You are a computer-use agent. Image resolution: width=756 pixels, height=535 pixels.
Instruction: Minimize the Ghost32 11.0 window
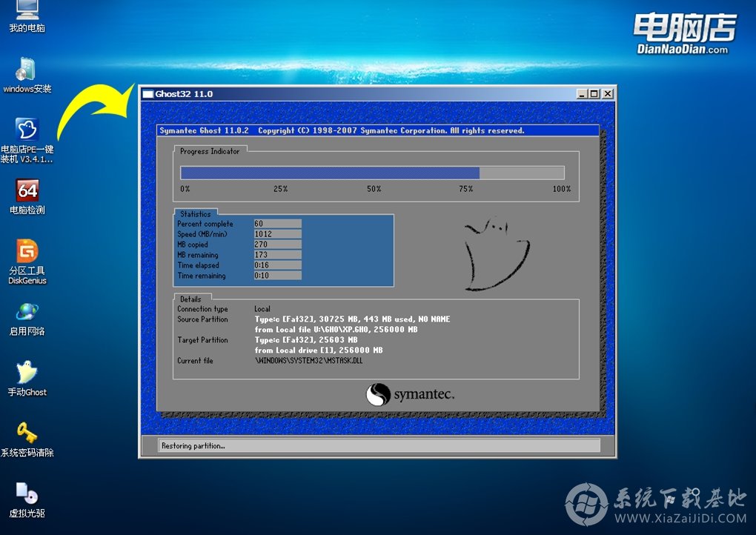tap(583, 94)
